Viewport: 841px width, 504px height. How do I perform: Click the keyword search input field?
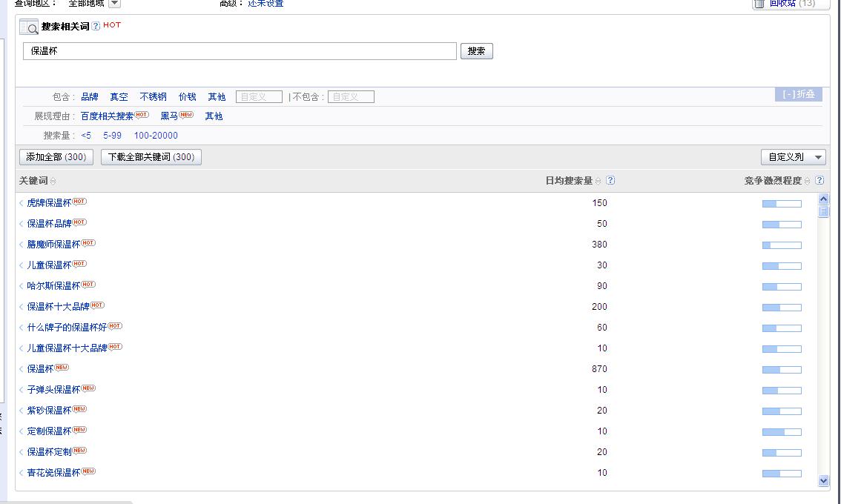click(x=240, y=51)
